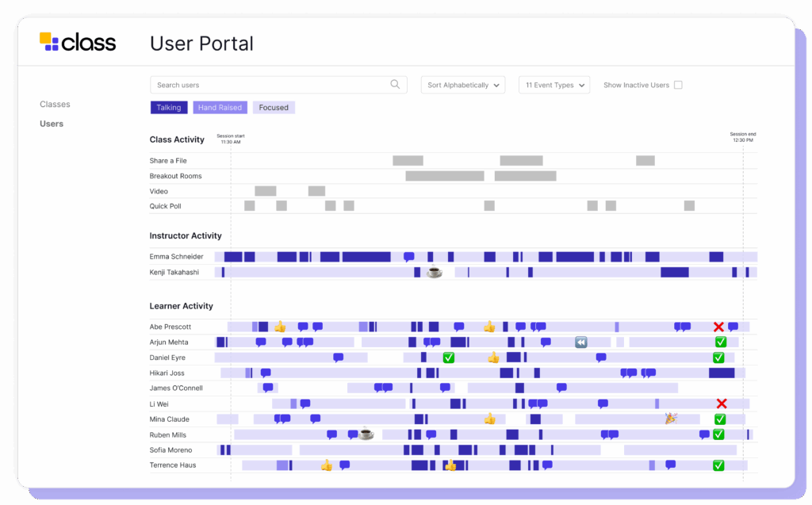Click the red X at end of Abe Prescott's timeline
The height and width of the screenshot is (505, 812).
pyautogui.click(x=718, y=326)
